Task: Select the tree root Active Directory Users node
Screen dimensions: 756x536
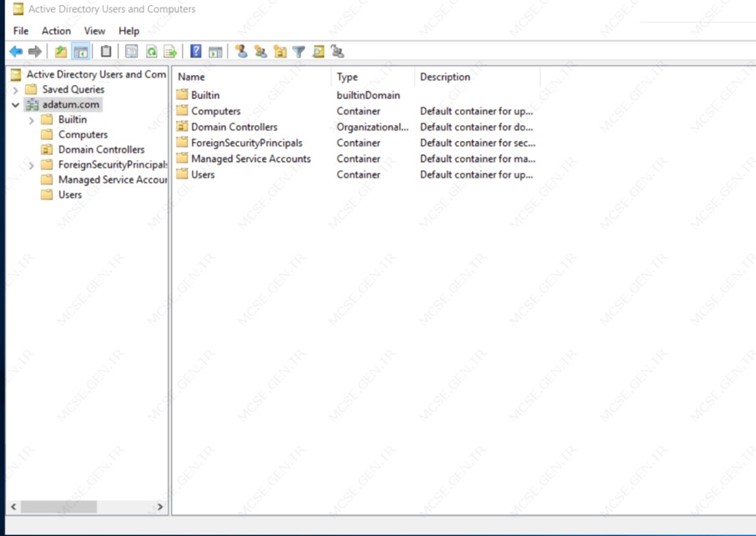Action: [96, 74]
